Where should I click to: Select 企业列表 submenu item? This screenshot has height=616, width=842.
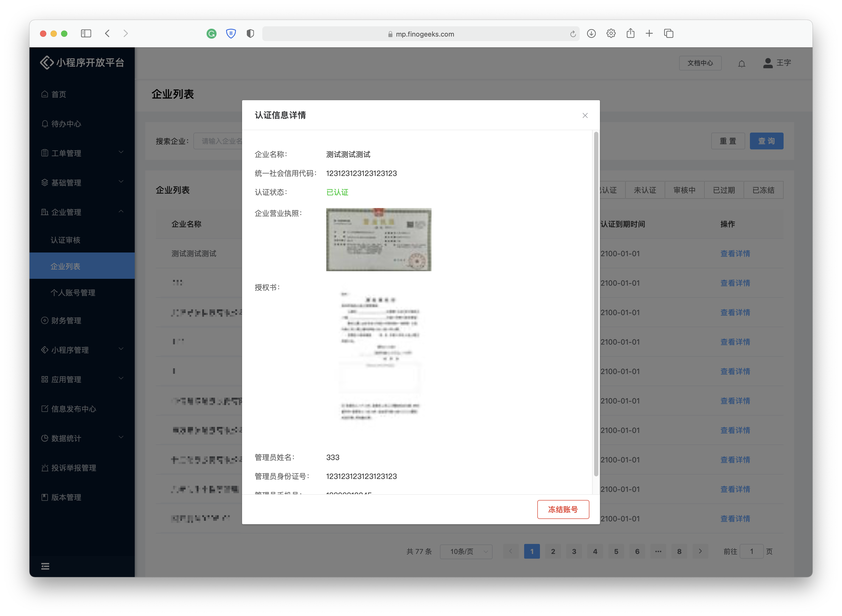[x=82, y=266]
